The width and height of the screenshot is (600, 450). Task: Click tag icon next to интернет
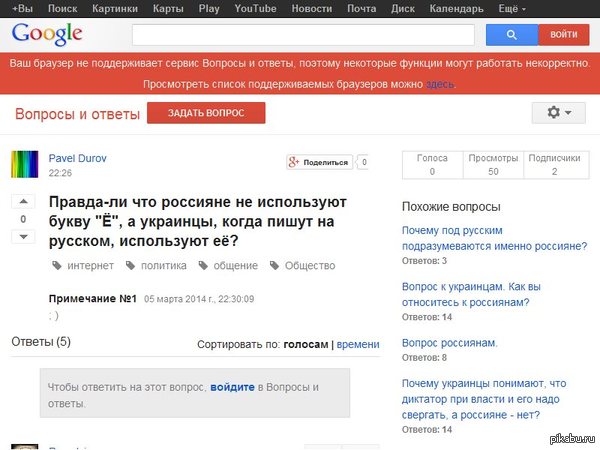[x=57, y=266]
